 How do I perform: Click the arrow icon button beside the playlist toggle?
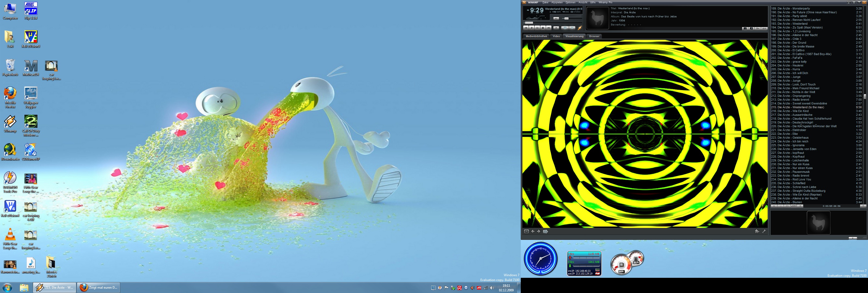tap(758, 29)
